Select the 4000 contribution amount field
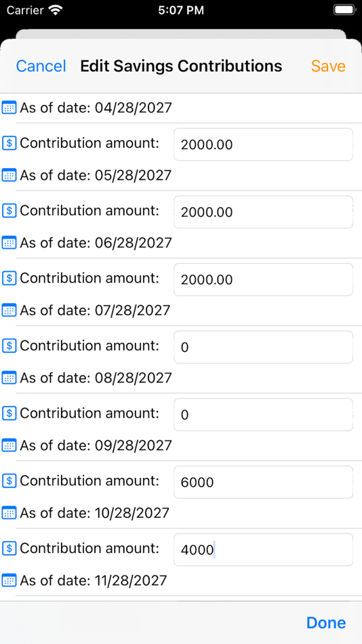This screenshot has width=362, height=644. [x=264, y=550]
